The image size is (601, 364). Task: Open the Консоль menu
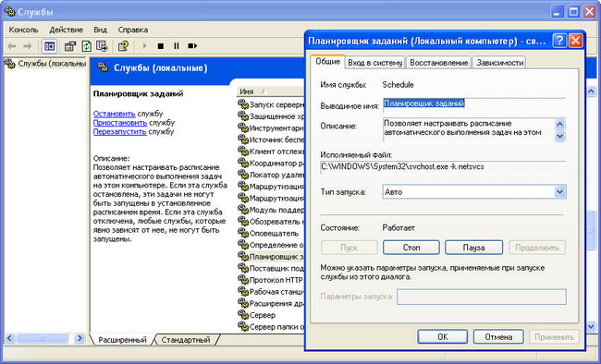[24, 30]
